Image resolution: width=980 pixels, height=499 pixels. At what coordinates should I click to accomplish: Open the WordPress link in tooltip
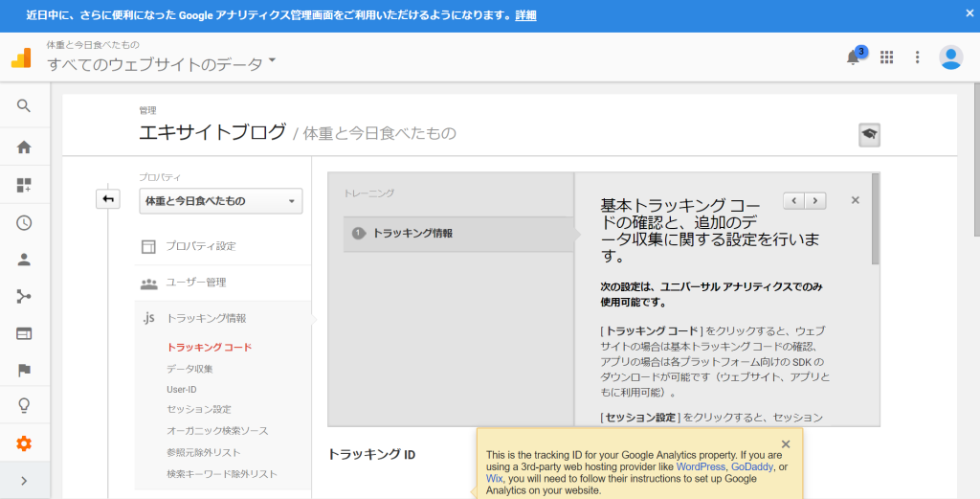[x=701, y=466]
